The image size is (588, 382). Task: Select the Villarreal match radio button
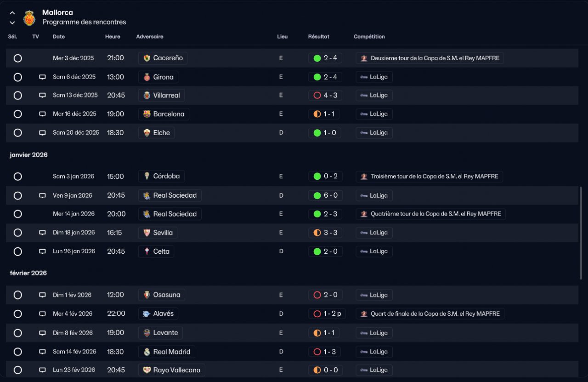[x=17, y=95]
